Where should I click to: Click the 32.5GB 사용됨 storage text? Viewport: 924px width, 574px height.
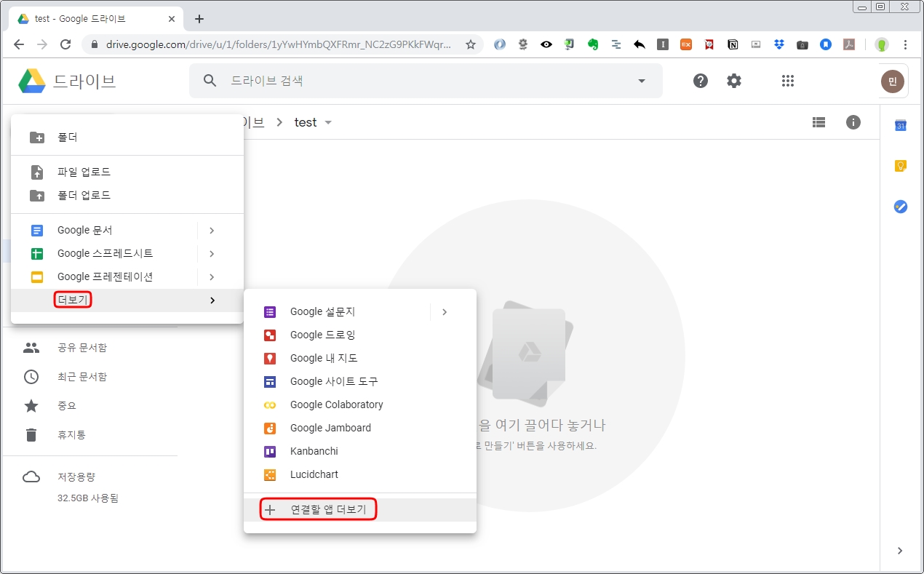click(88, 498)
